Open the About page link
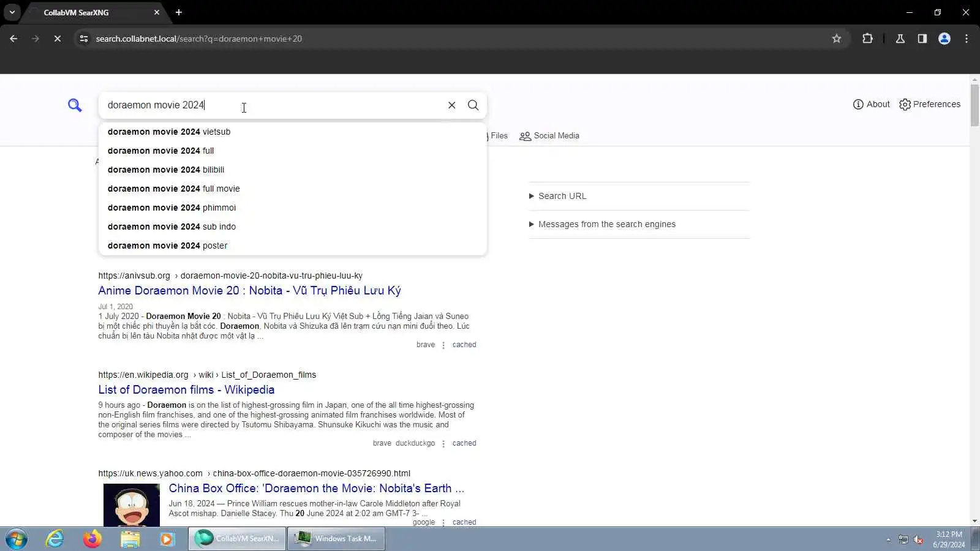 [871, 104]
